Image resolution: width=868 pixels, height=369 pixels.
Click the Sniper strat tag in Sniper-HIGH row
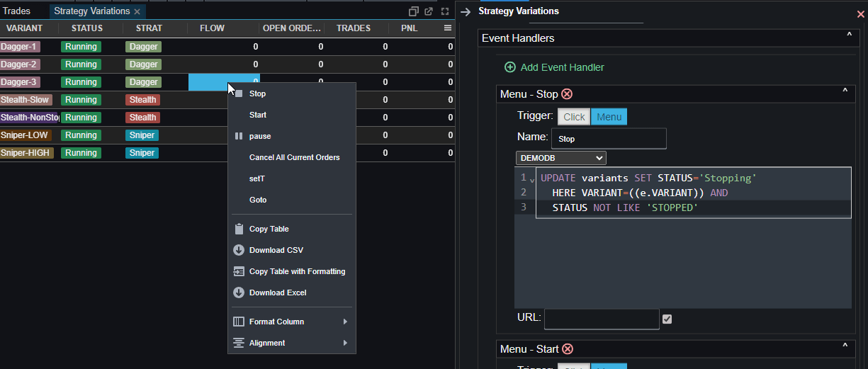click(x=142, y=153)
